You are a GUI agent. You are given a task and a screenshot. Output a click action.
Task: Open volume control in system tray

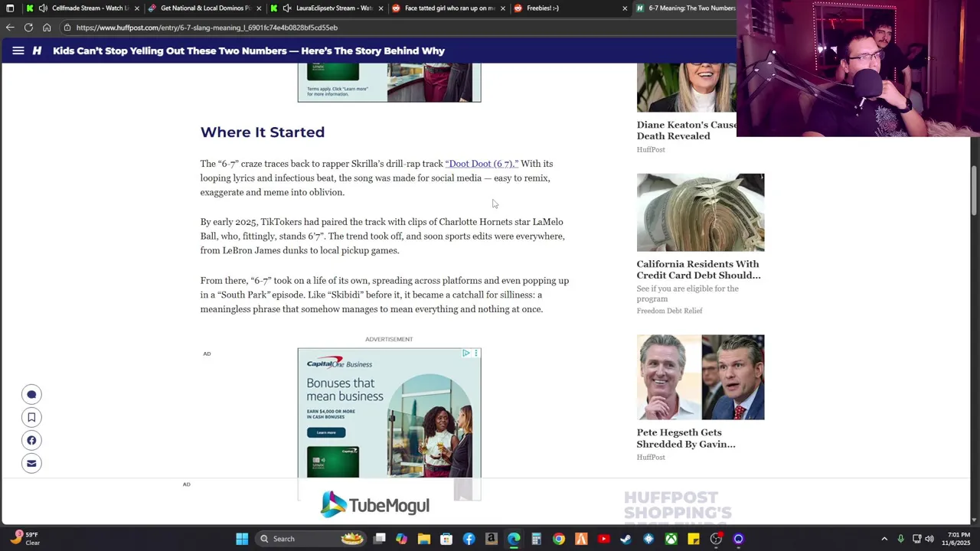(929, 539)
